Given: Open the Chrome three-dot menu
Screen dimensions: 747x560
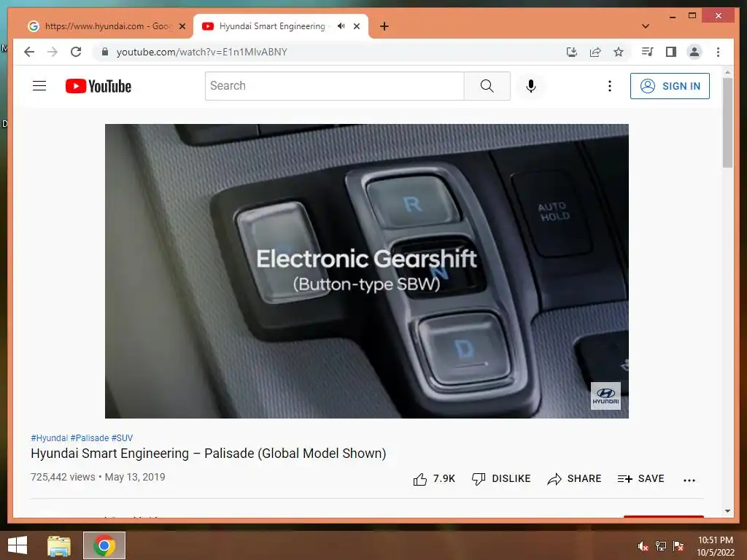Looking at the screenshot, I should [718, 52].
